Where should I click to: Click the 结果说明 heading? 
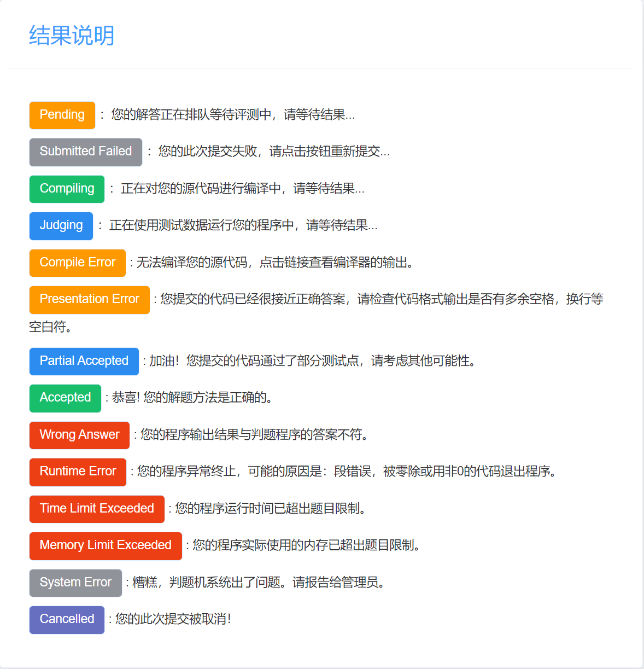click(x=72, y=36)
